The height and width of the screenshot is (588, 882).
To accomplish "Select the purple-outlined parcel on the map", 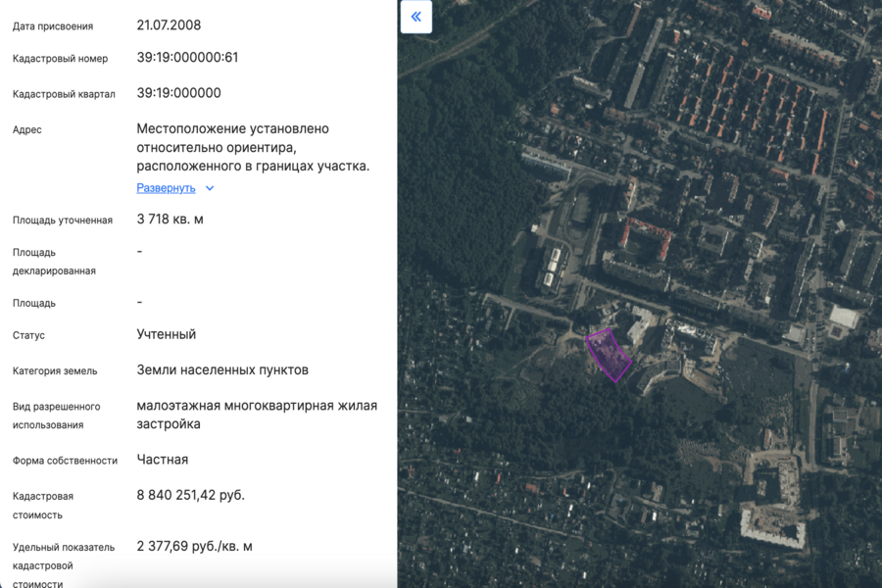I will click(x=608, y=354).
